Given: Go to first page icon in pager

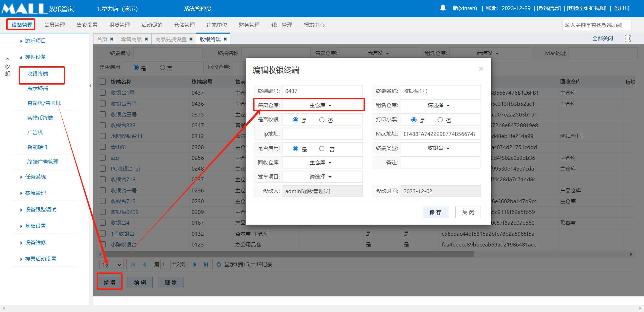Looking at the screenshot, I should click(x=133, y=265).
